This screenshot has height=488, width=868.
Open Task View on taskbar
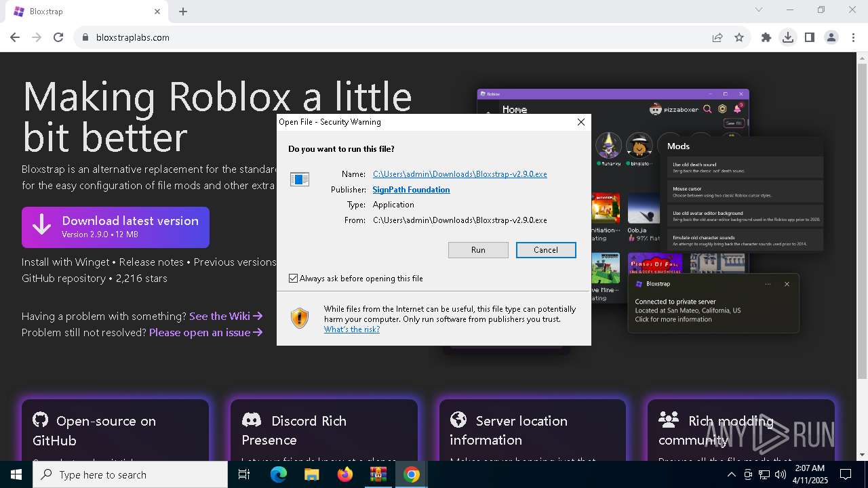pyautogui.click(x=244, y=474)
